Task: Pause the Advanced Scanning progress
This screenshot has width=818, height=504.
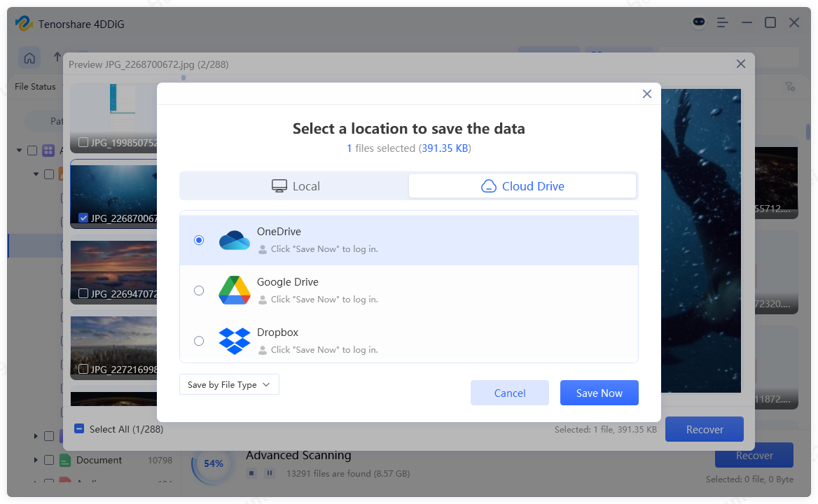Action: pyautogui.click(x=269, y=472)
